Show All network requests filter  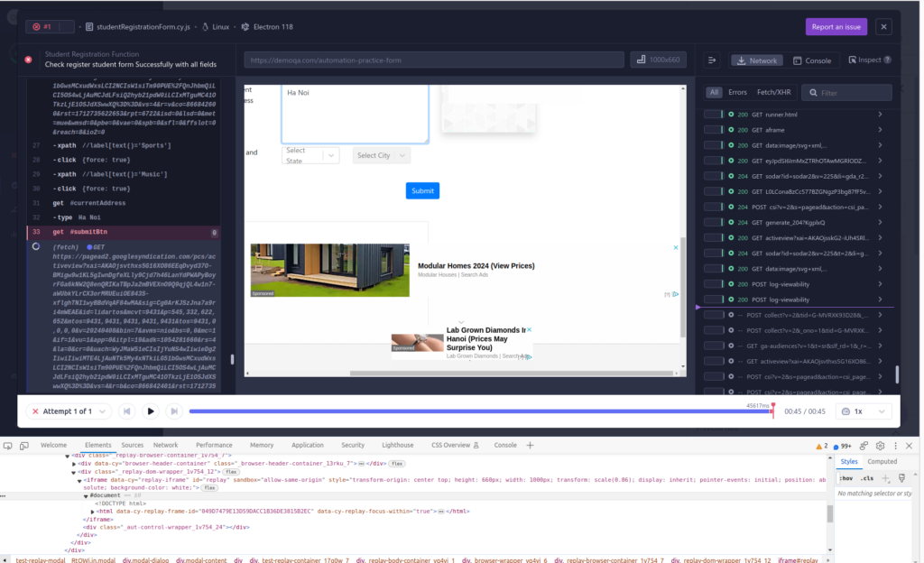[x=714, y=92]
